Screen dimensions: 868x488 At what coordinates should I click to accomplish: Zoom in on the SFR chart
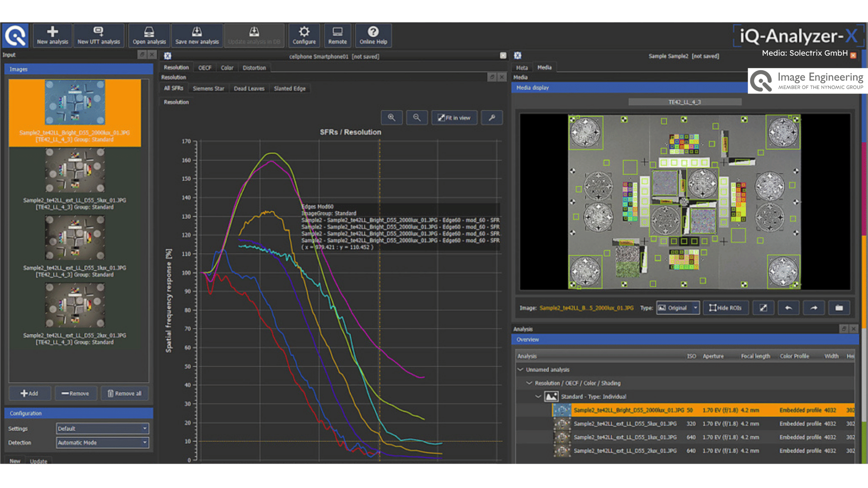click(392, 117)
